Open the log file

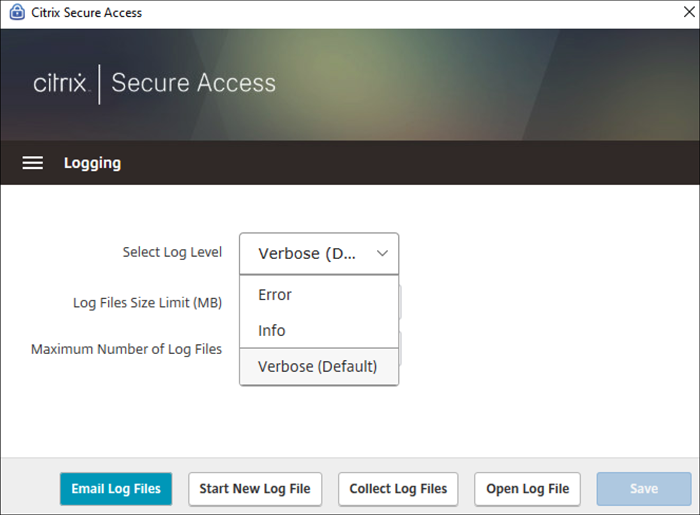click(x=527, y=489)
